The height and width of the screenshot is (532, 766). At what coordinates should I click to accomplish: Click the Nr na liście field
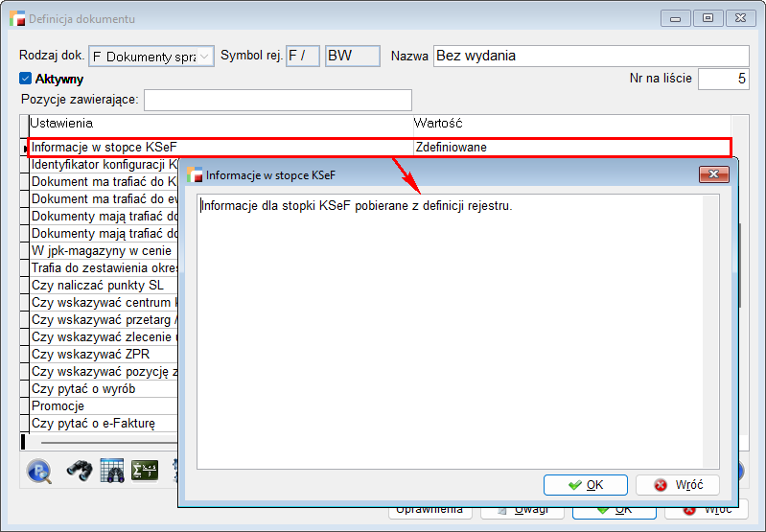723,80
